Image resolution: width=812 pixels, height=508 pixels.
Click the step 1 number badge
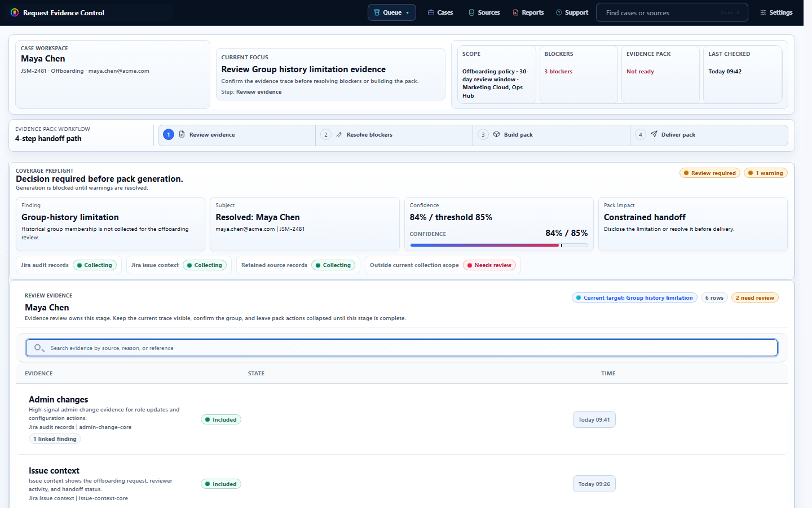(x=169, y=134)
